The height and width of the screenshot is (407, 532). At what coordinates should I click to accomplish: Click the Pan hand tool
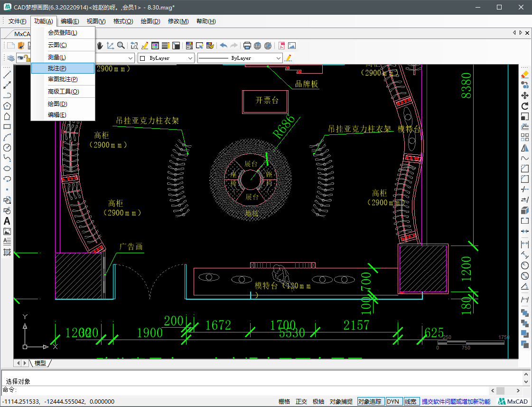(x=100, y=46)
